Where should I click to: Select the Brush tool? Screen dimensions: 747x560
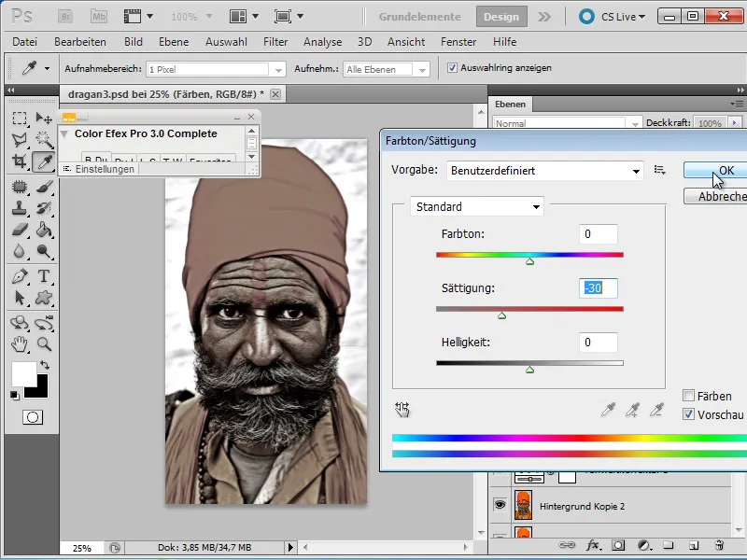44,187
